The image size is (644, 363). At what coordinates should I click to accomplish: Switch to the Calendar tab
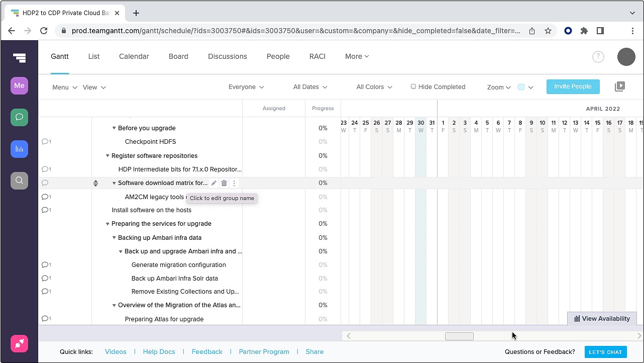[134, 56]
